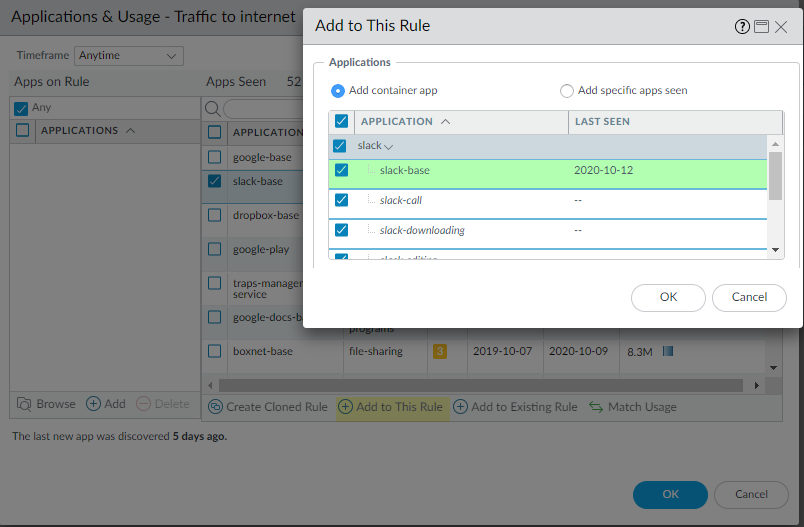The height and width of the screenshot is (527, 804).
Task: Click the plus icon beside Add under Apps on Rule
Action: pos(93,404)
